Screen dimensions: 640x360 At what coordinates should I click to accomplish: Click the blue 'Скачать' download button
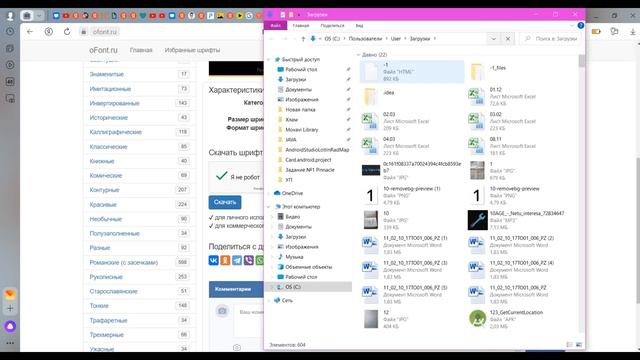225,202
